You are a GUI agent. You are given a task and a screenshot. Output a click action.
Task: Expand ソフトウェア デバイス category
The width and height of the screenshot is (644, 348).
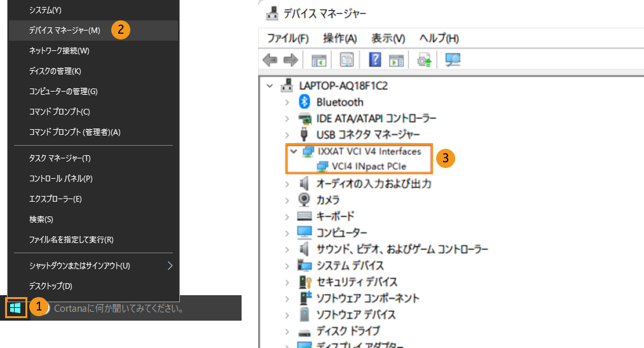287,315
